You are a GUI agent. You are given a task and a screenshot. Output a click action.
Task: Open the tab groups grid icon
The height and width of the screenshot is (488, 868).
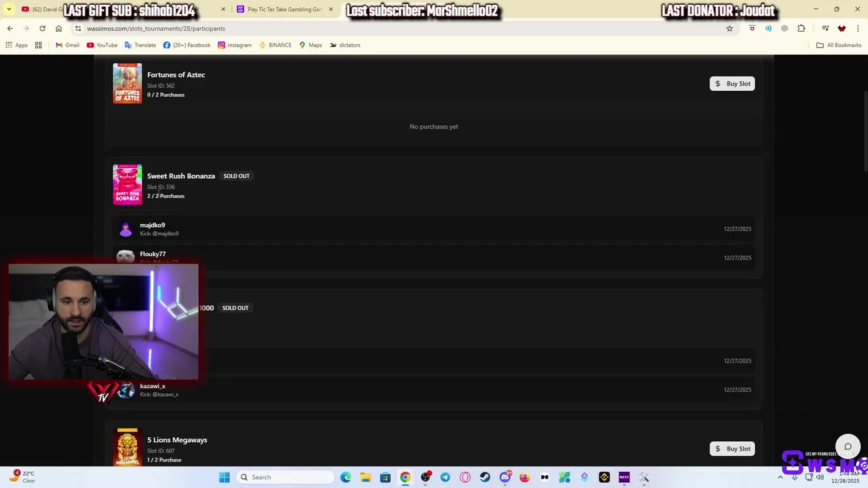coord(39,45)
